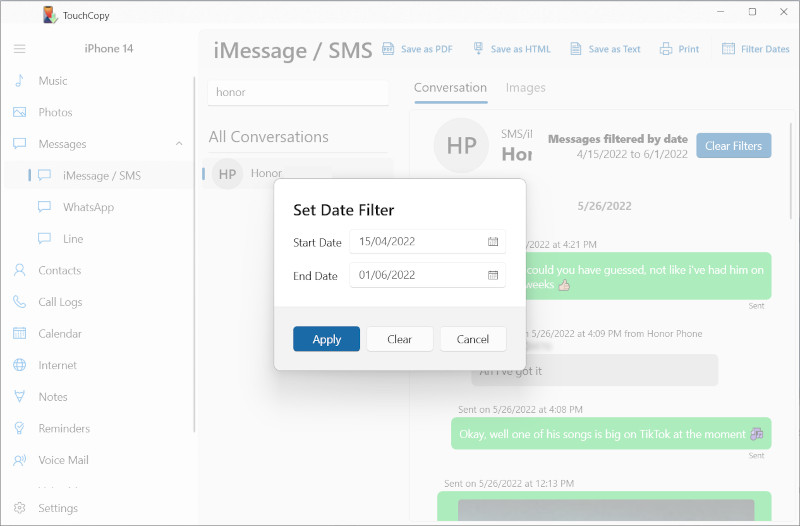The image size is (800, 526).
Task: Click the Messages speech bubble icon
Action: point(19,144)
